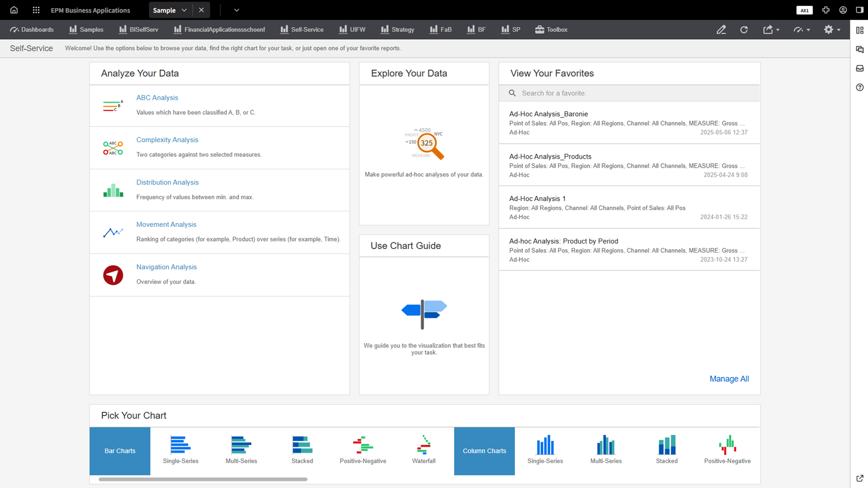Image resolution: width=868 pixels, height=488 pixels.
Task: Click the Search for a favorite field
Action: [x=636, y=93]
